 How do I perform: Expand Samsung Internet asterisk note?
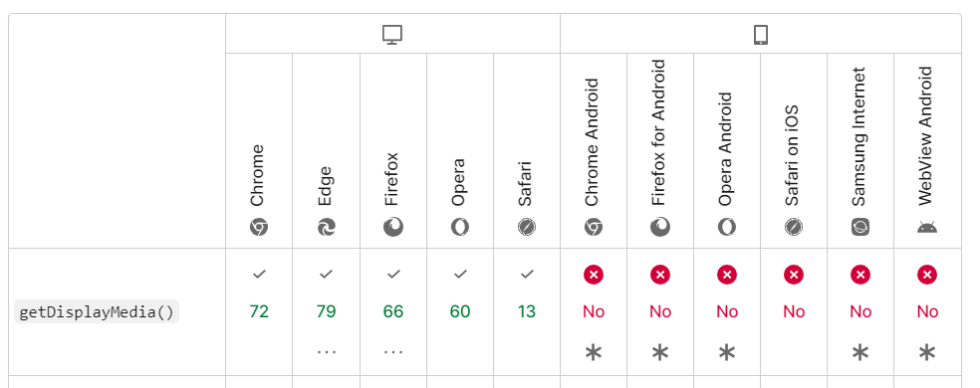coord(860,353)
